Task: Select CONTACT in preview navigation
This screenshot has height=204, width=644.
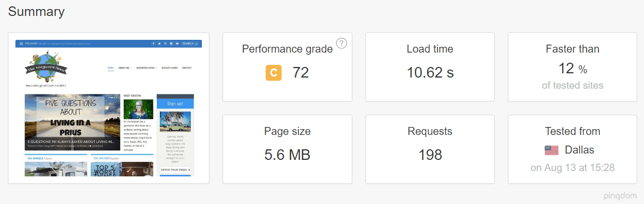Action: click(187, 68)
